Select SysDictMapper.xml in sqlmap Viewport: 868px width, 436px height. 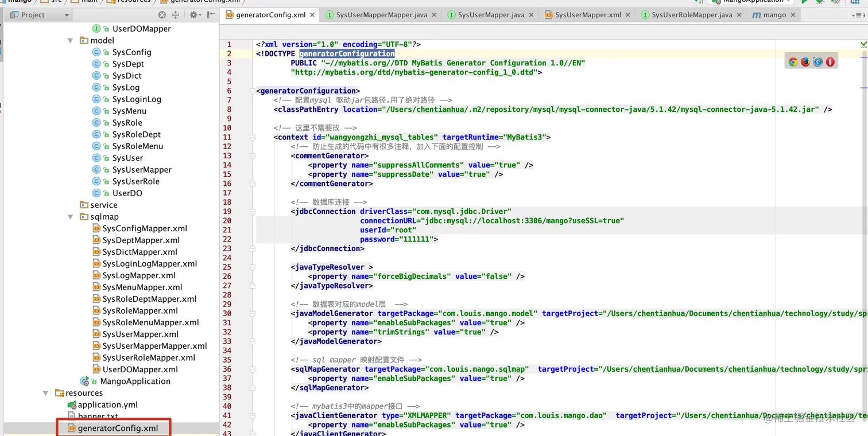[x=140, y=252]
